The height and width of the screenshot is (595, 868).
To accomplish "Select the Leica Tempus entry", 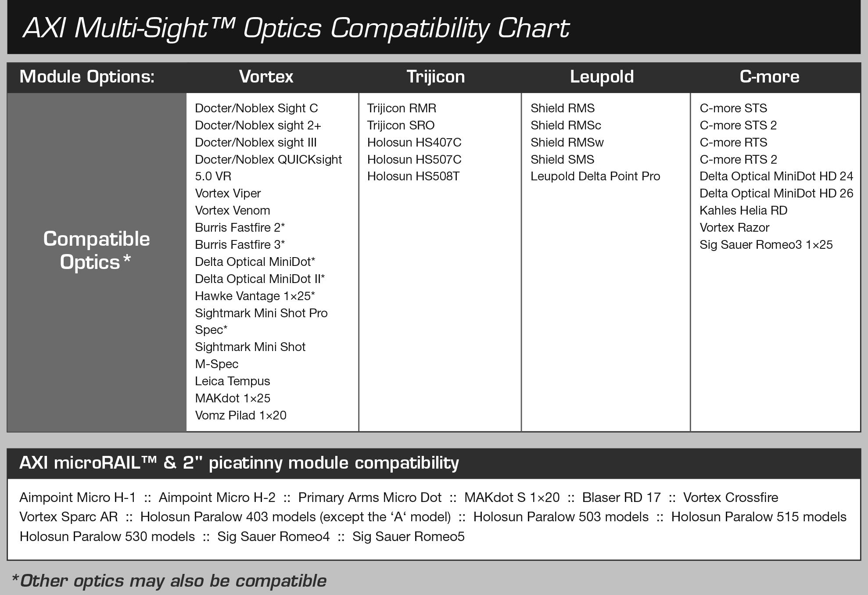I will click(233, 381).
